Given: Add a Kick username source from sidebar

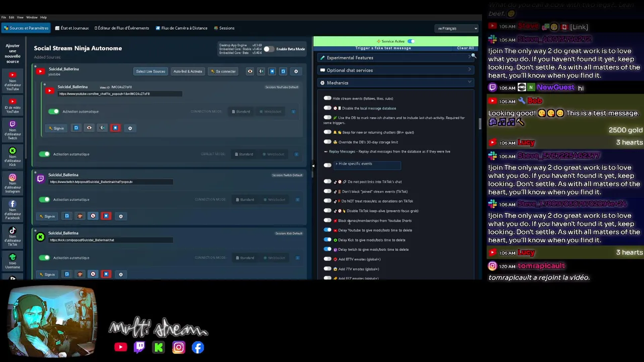Looking at the screenshot, I should (x=13, y=157).
